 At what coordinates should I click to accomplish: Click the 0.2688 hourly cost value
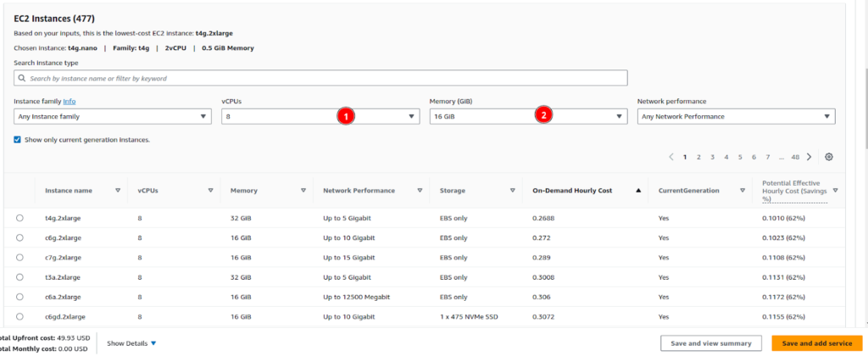[x=543, y=218]
